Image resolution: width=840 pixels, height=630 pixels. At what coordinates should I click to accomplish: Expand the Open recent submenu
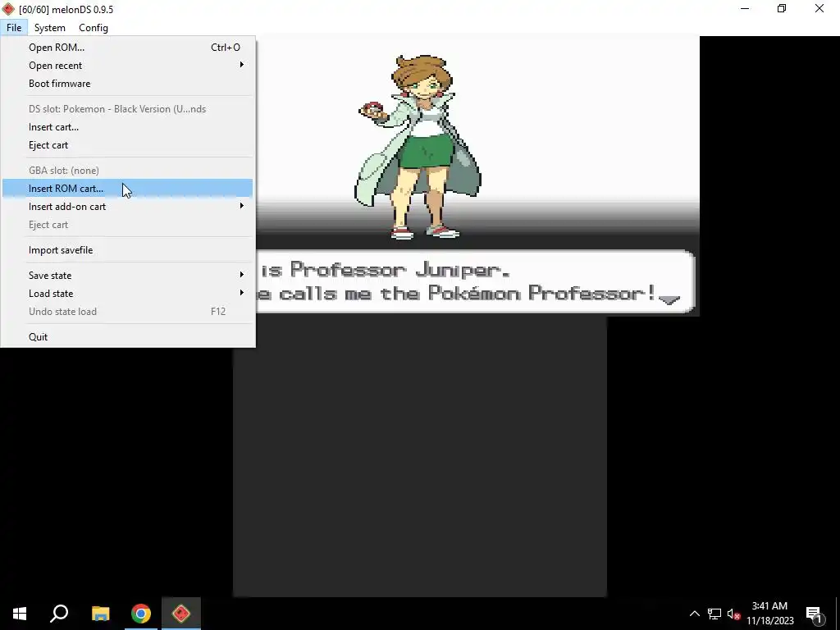(x=127, y=66)
